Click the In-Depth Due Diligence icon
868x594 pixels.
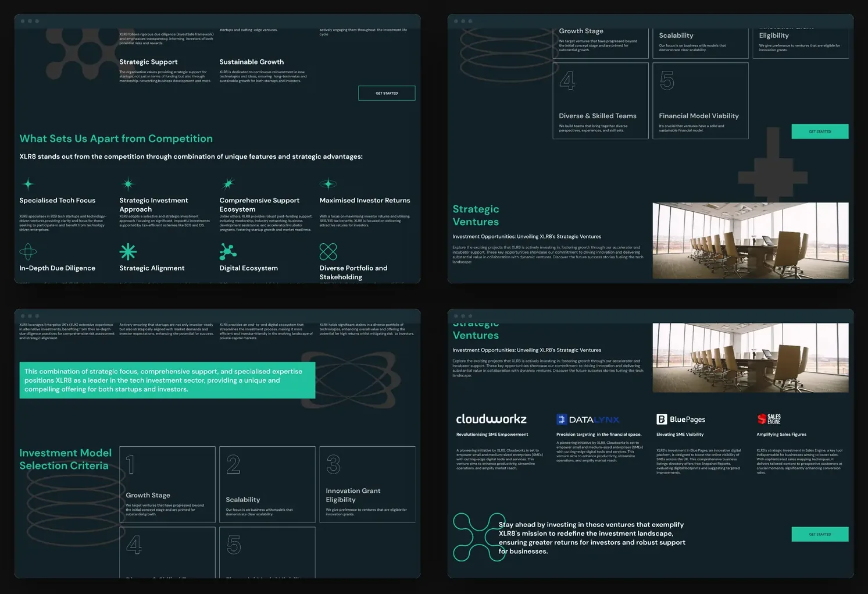point(28,252)
